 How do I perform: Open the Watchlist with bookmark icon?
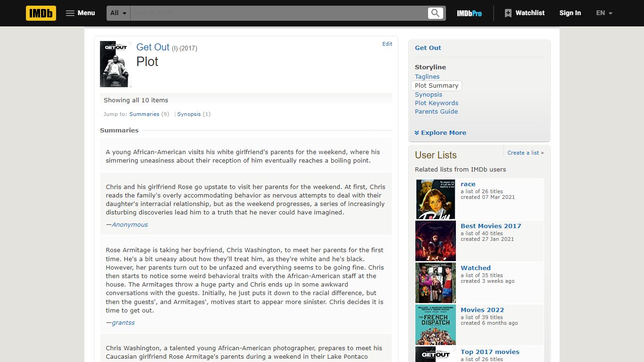click(524, 13)
